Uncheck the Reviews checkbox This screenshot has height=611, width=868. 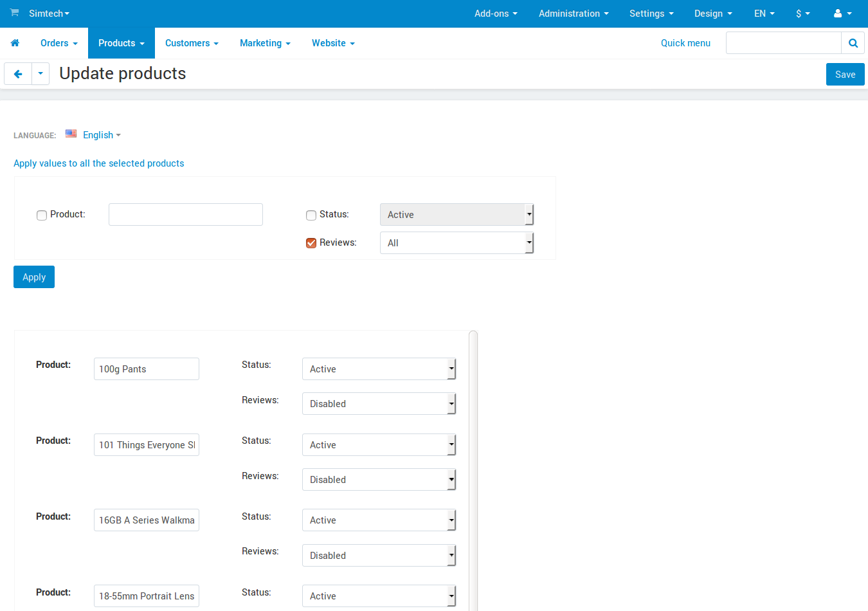pyautogui.click(x=311, y=243)
